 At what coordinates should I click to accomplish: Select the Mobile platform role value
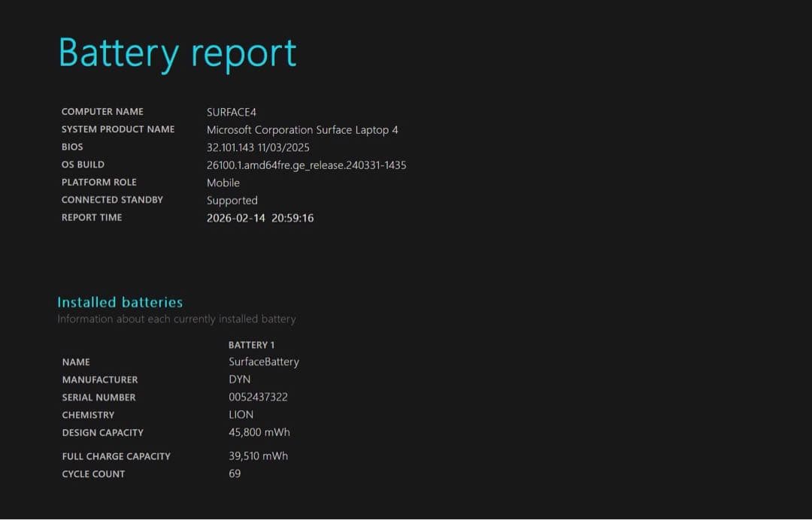pyautogui.click(x=223, y=183)
